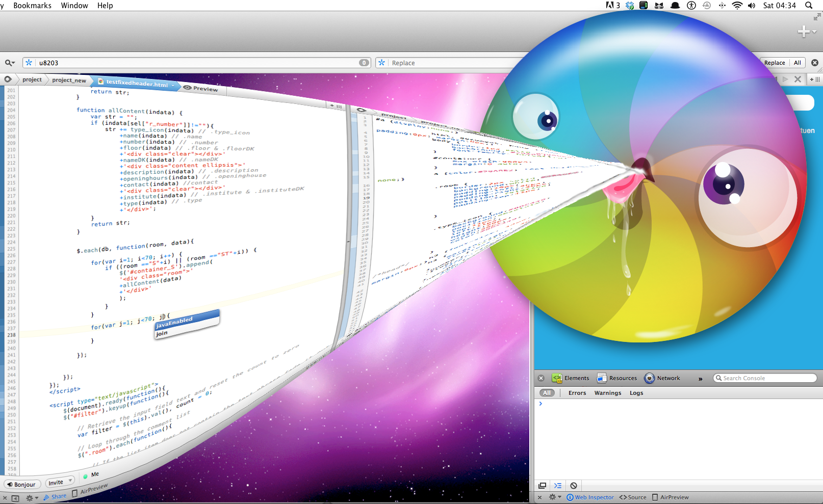This screenshot has height=504, width=823.
Task: Select testfixedheader.html breadcrumb
Action: (136, 83)
